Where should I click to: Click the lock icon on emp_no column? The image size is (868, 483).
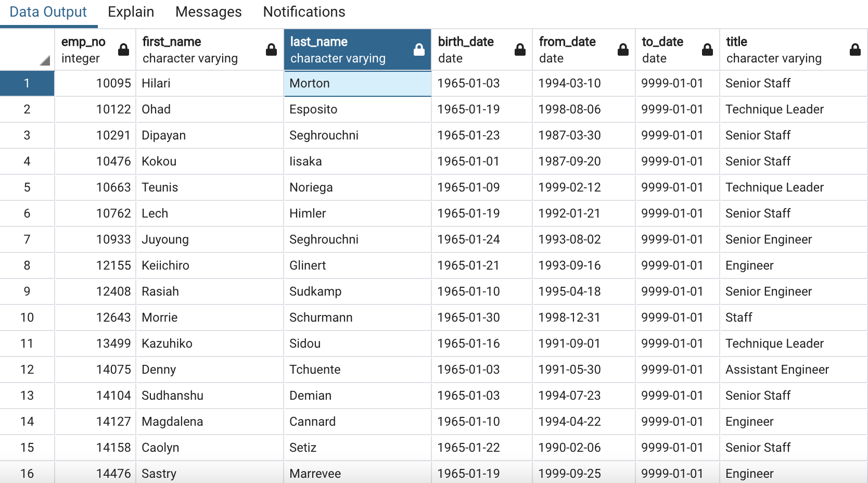(123, 49)
